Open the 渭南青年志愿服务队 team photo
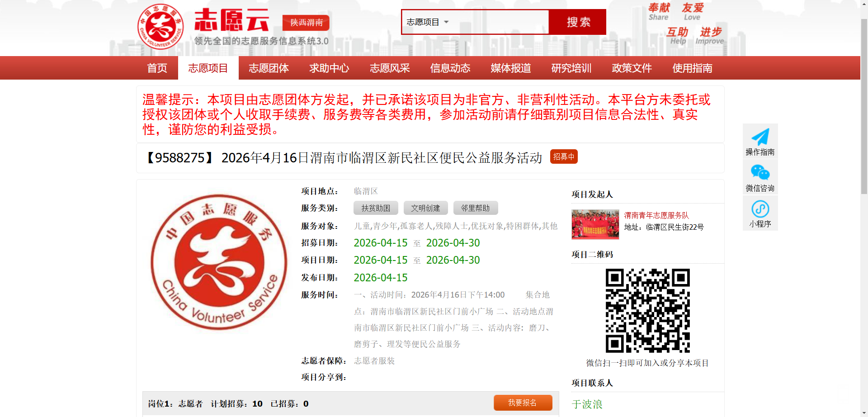This screenshot has width=868, height=417. [595, 224]
